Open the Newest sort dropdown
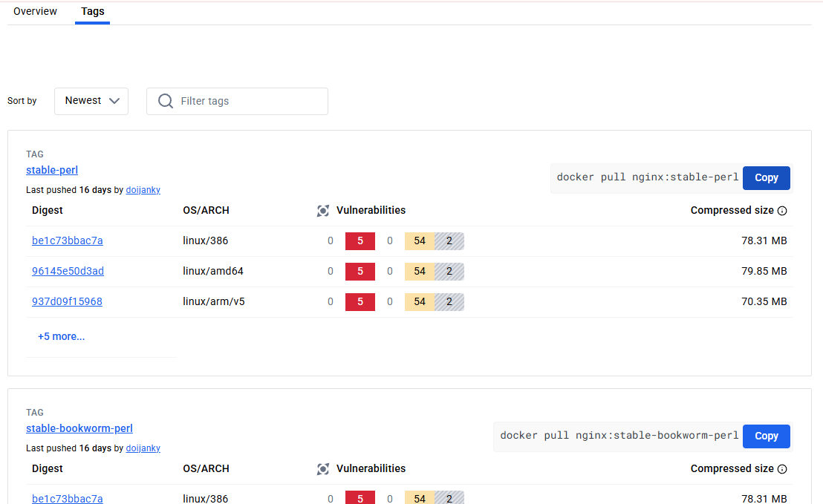Image resolution: width=823 pixels, height=504 pixels. [x=91, y=101]
